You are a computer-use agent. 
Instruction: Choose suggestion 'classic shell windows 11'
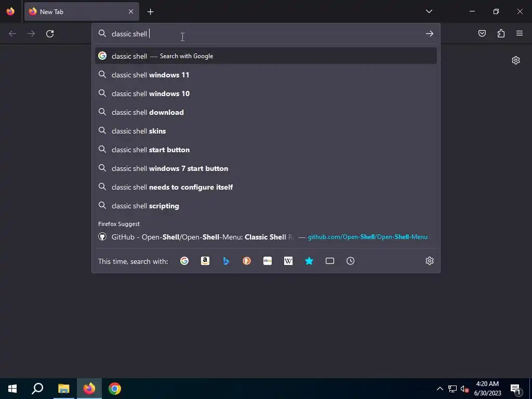[x=266, y=75]
